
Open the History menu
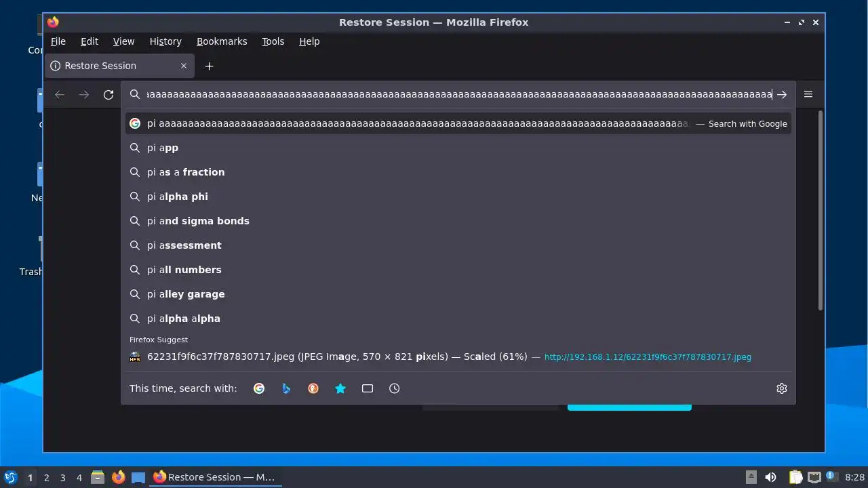tap(165, 41)
